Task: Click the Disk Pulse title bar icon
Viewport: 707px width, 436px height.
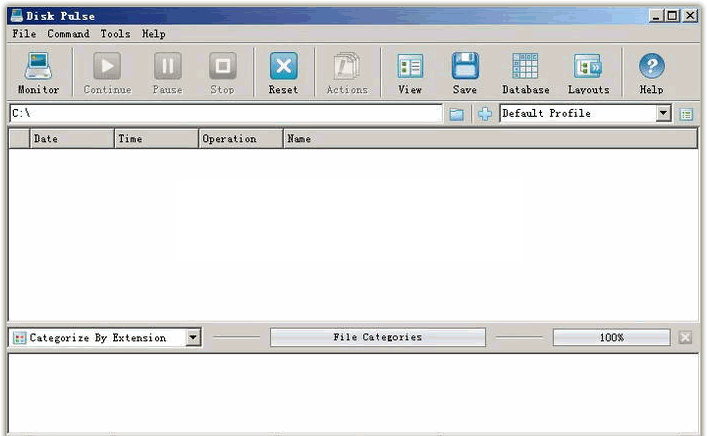Action: coord(16,16)
